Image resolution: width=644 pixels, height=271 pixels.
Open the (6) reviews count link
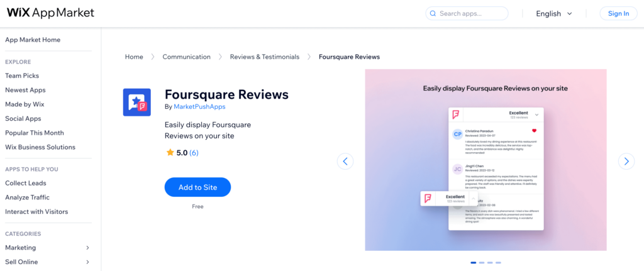pyautogui.click(x=194, y=153)
